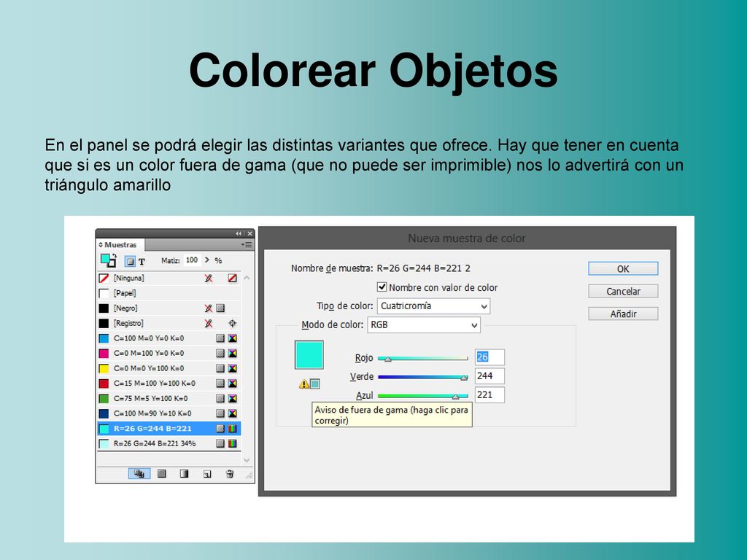Open the Matiz percentage arrow flyout
Viewport: 747px width, 560px height.
pyautogui.click(x=206, y=260)
